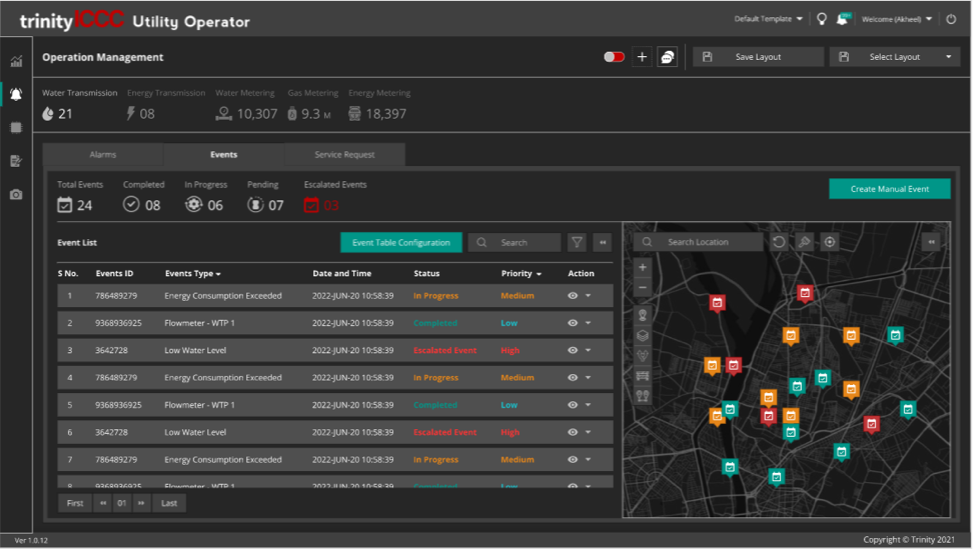Open the alarm bell sidebar icon

click(x=16, y=94)
